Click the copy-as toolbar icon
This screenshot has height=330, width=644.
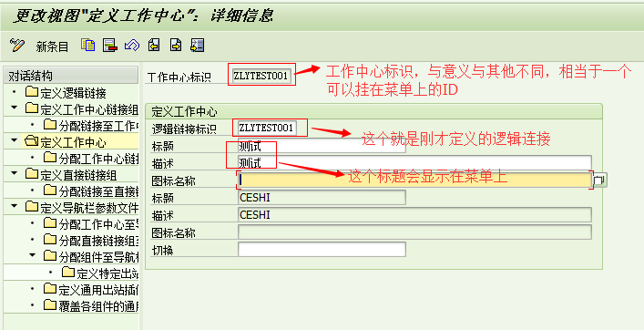pyautogui.click(x=87, y=45)
